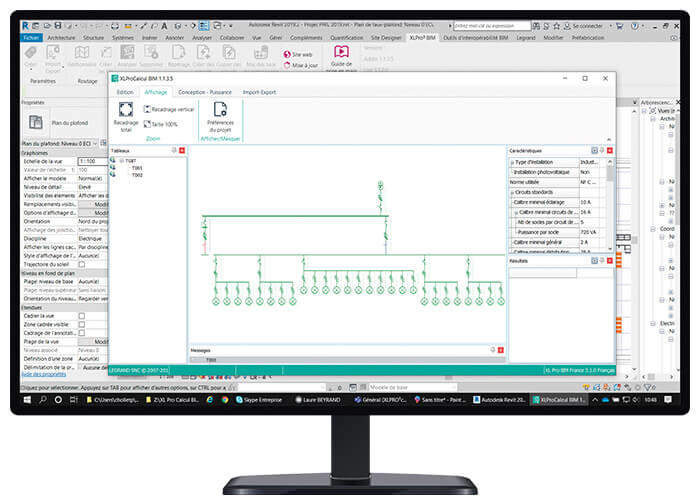This screenshot has height=500, width=700.
Task: Open the Site web link in ribbon
Action: click(x=298, y=54)
